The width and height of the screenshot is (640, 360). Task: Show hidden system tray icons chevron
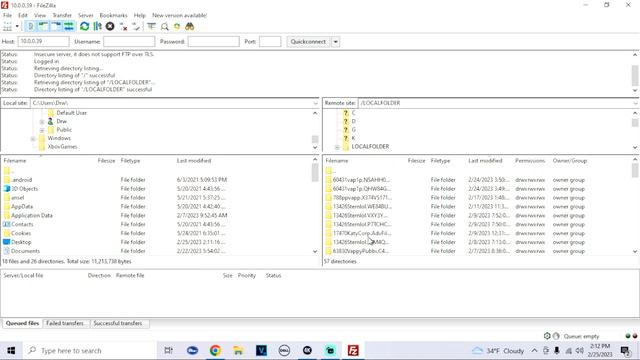[x=534, y=351]
